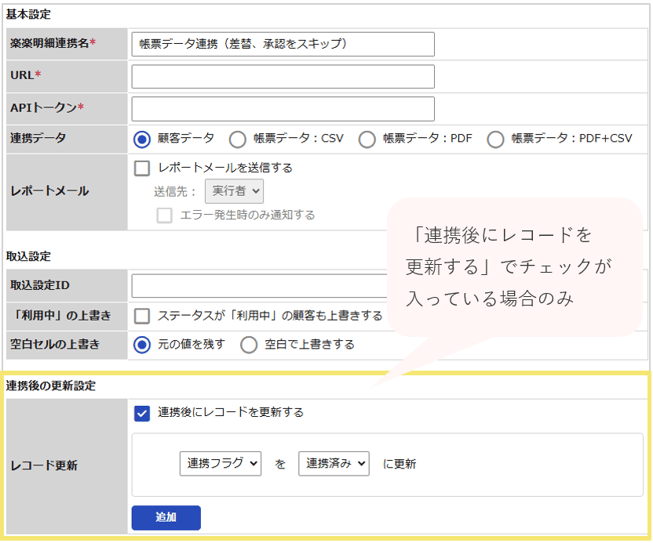This screenshot has height=543, width=653.
Task: Enable レポートメールを送信する checkbox
Action: click(x=142, y=168)
